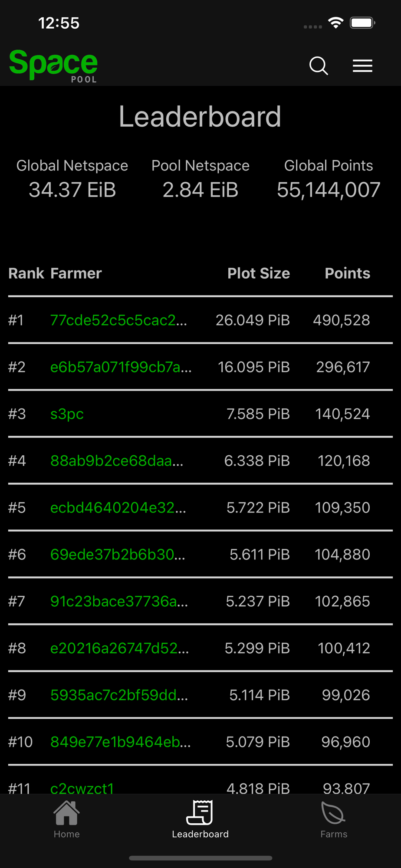Sort by Plot Size column header
The image size is (401, 868).
259,273
